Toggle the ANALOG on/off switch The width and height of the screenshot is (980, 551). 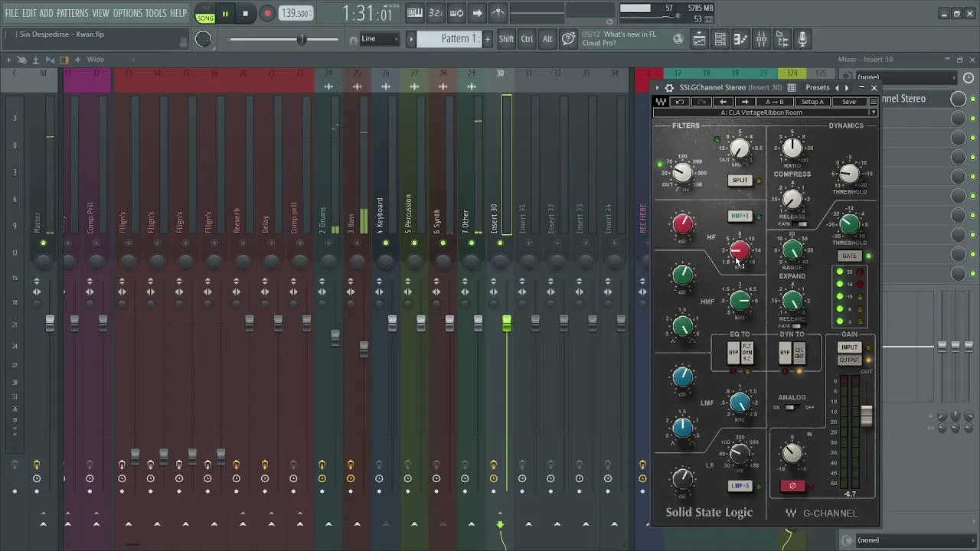pos(792,407)
